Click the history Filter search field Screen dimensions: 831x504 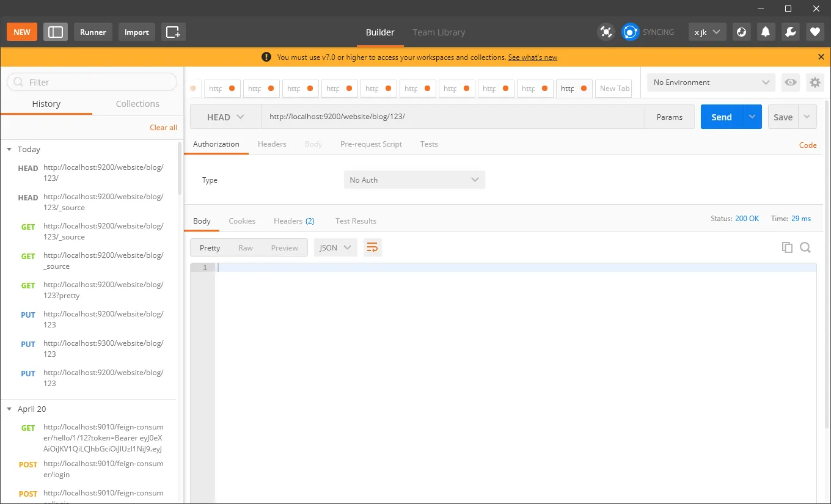92,82
